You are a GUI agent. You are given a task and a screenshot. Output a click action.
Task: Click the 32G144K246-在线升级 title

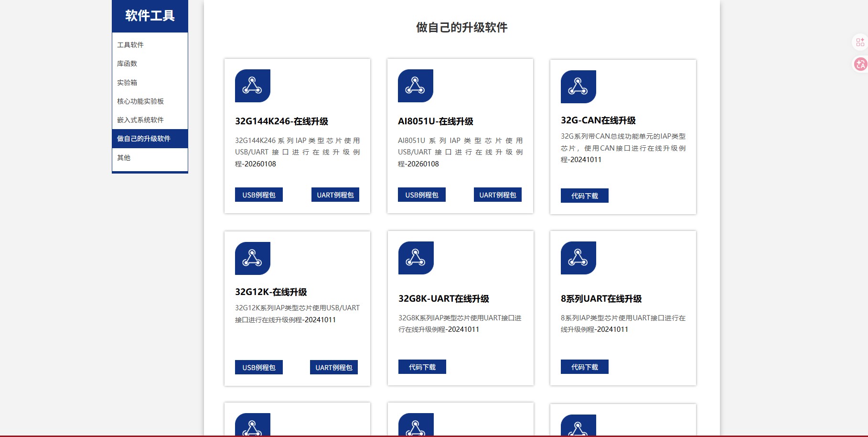point(281,121)
